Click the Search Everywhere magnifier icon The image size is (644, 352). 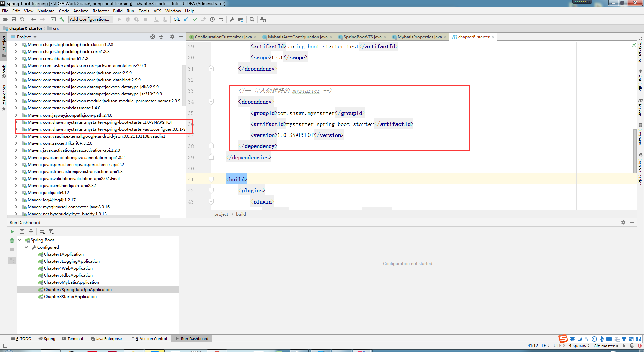[252, 19]
